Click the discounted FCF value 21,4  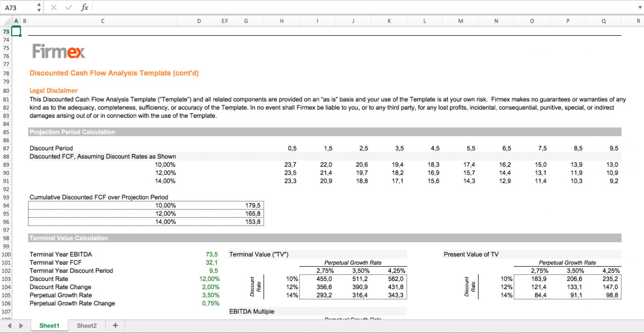point(326,173)
